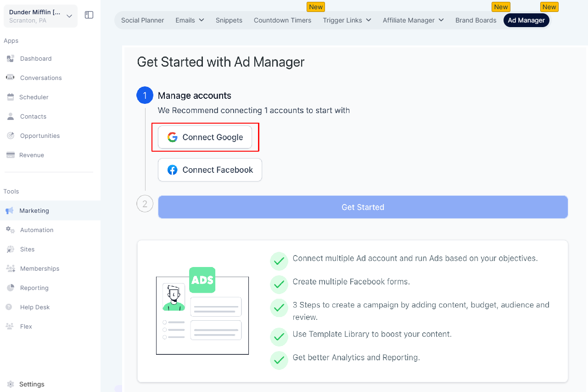Image resolution: width=588 pixels, height=392 pixels.
Task: Click checkmark beside "Connect multiple Ad account"
Action: (279, 261)
